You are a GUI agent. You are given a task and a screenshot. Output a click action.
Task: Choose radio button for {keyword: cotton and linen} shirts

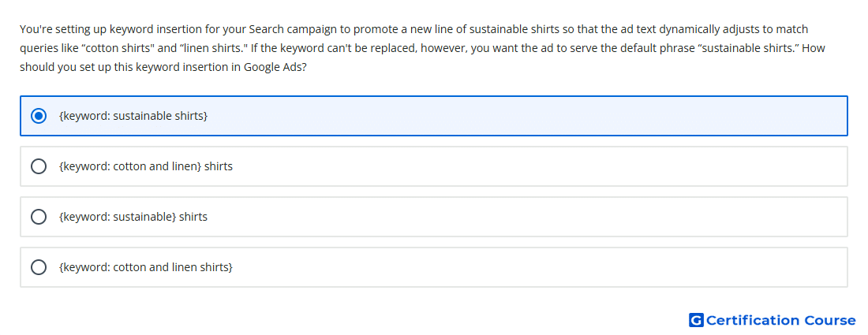[x=38, y=166]
